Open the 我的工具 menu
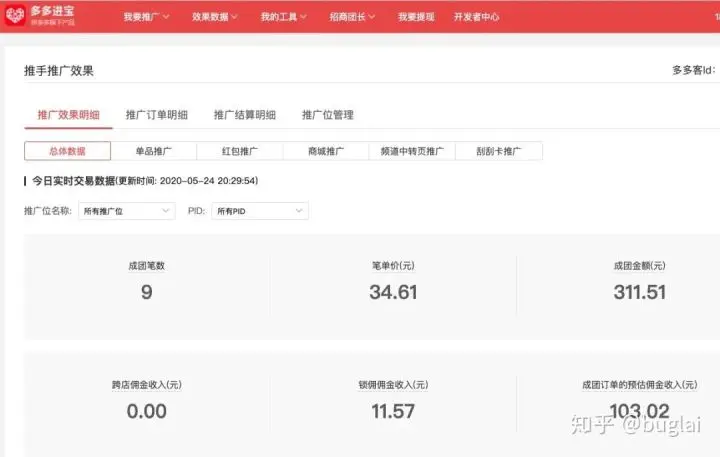This screenshot has height=457, width=720. point(284,17)
